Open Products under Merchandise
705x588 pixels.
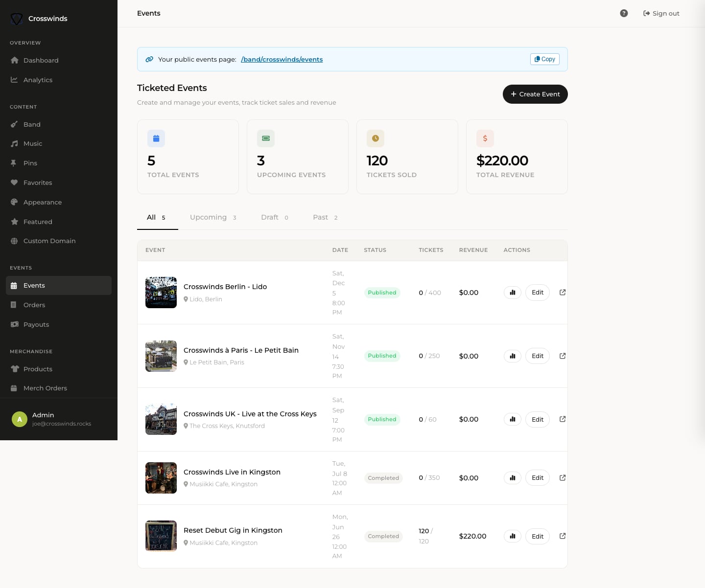(59, 369)
